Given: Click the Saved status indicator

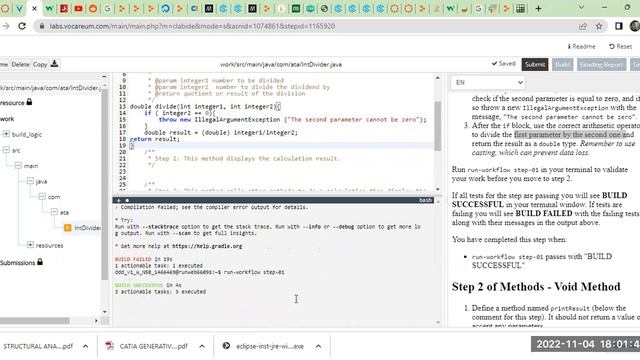Looking at the screenshot, I should coord(504,64).
